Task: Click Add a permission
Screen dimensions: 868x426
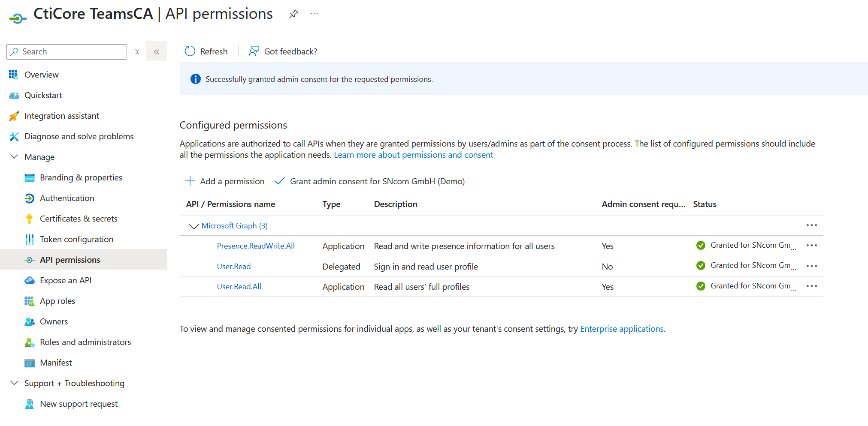Action: 225,181
